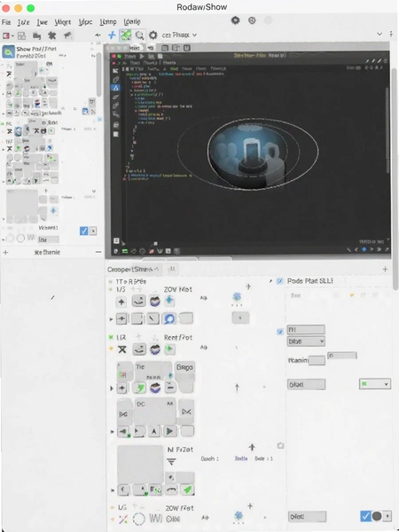Open the first menu in the menu bar

tap(6, 22)
